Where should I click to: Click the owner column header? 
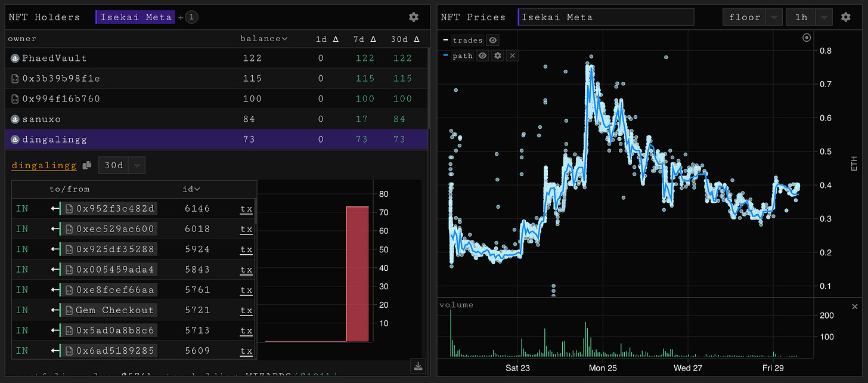click(22, 39)
